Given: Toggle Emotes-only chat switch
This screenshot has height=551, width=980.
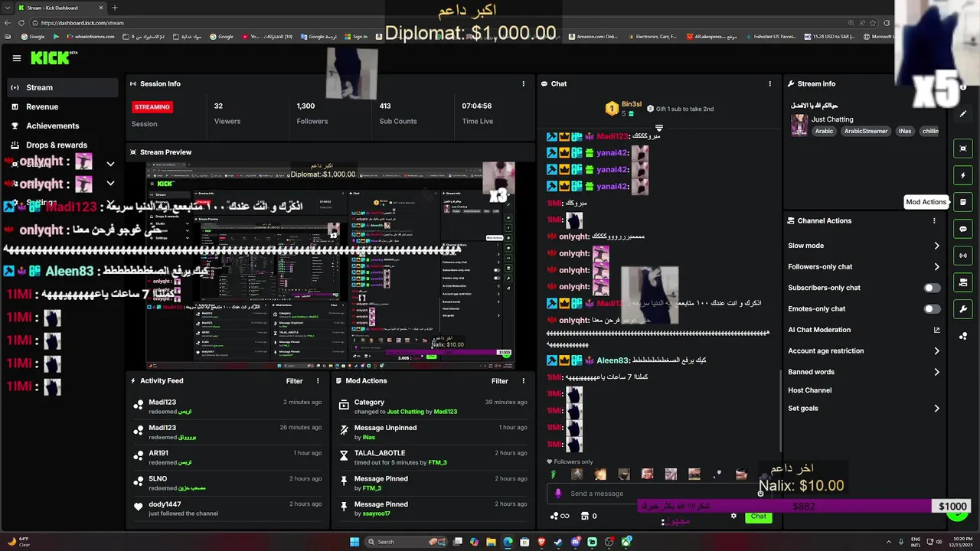Looking at the screenshot, I should pyautogui.click(x=932, y=308).
